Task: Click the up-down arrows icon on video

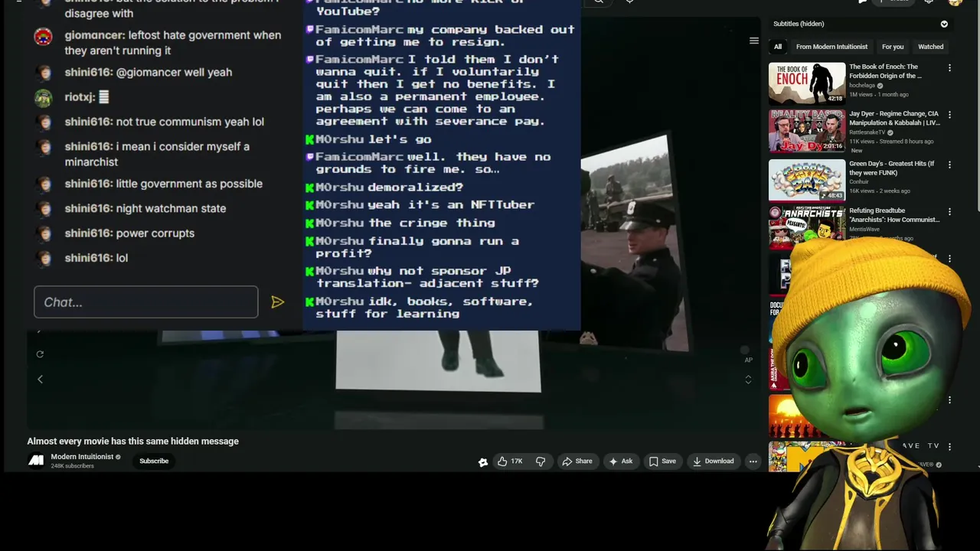Action: [x=748, y=379]
